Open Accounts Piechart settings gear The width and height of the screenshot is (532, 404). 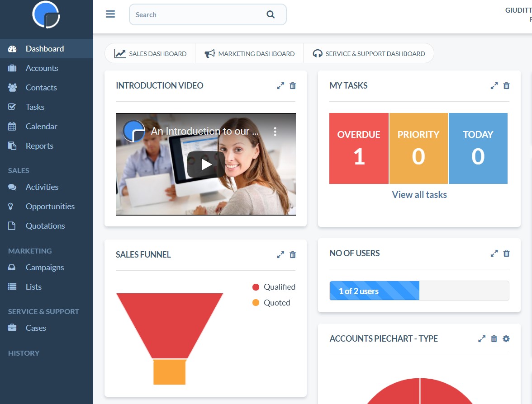tap(506, 338)
